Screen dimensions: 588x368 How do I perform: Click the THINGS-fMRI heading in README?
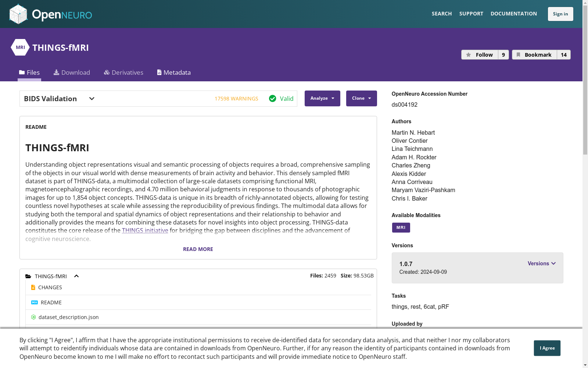pos(57,148)
